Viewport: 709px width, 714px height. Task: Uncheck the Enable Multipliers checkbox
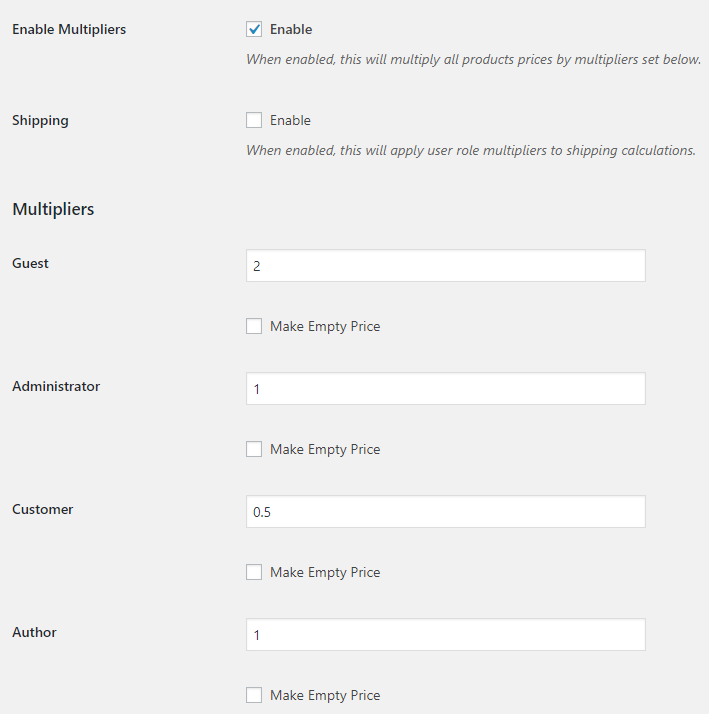(254, 29)
